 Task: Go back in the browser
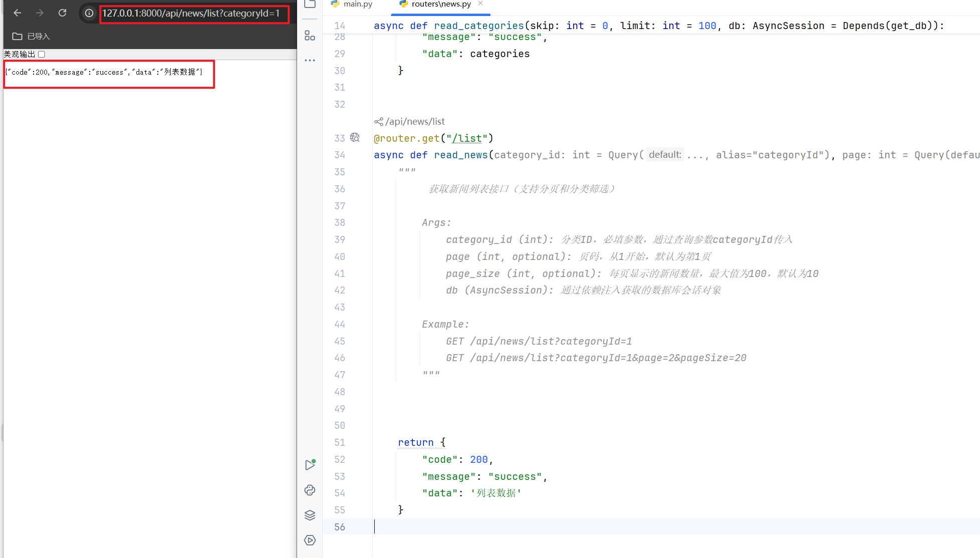[x=18, y=13]
